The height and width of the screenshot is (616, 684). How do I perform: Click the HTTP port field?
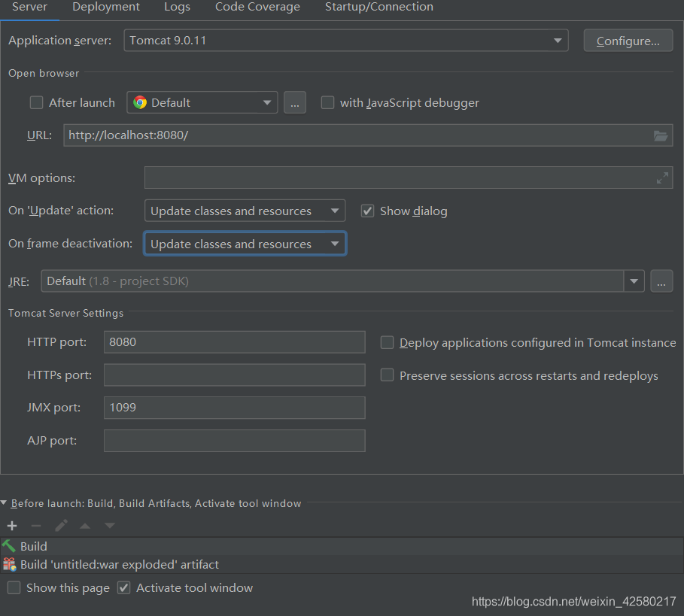(x=234, y=341)
